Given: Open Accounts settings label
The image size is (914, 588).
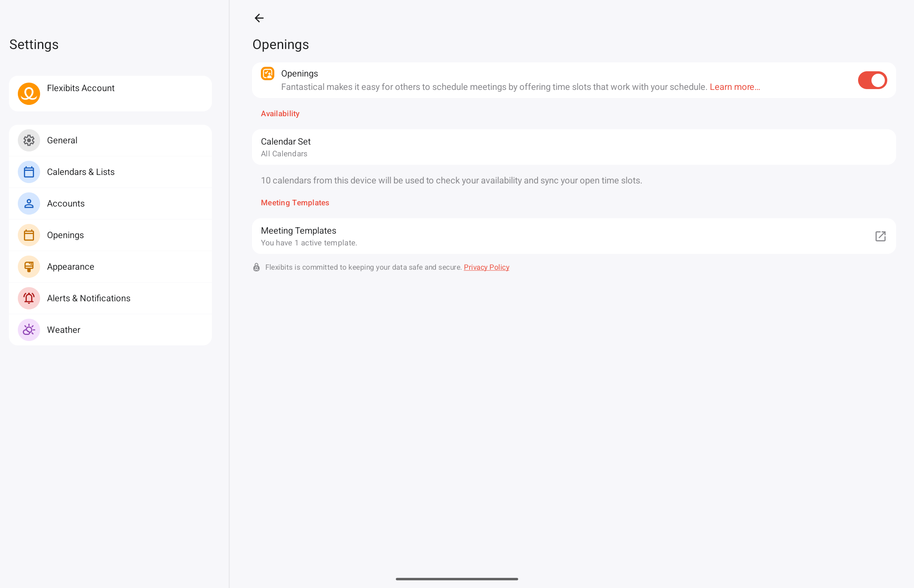Looking at the screenshot, I should [66, 204].
